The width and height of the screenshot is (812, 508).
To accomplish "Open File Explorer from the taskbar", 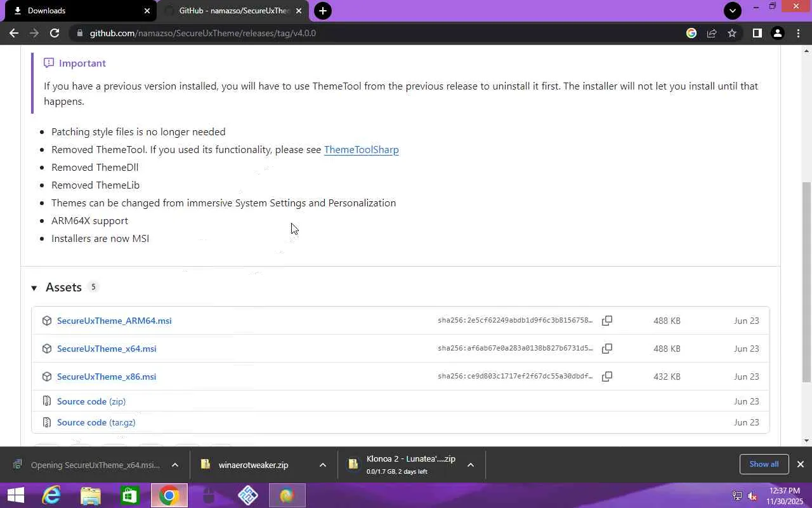I will [x=91, y=495].
